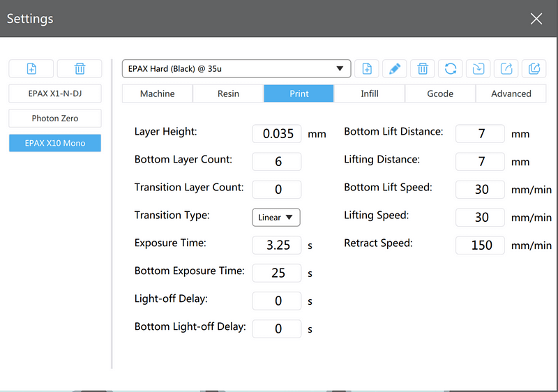
Task: Edit the Lifting Speed field
Action: point(480,218)
